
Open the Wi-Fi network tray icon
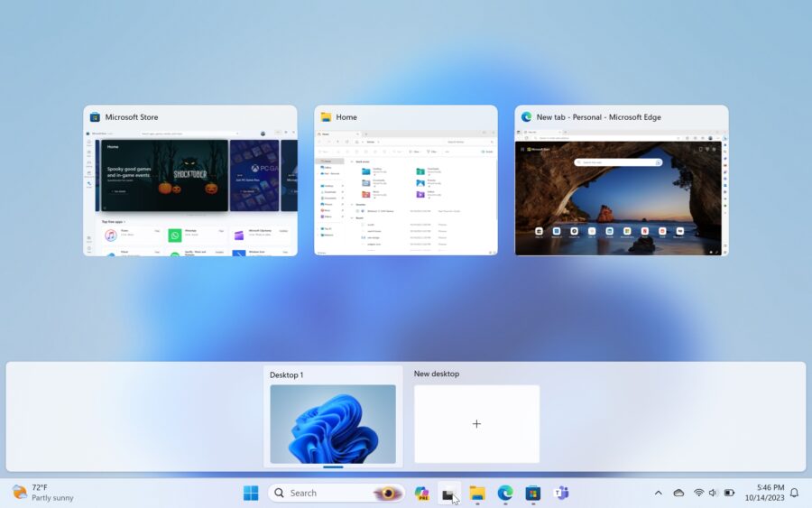point(698,493)
